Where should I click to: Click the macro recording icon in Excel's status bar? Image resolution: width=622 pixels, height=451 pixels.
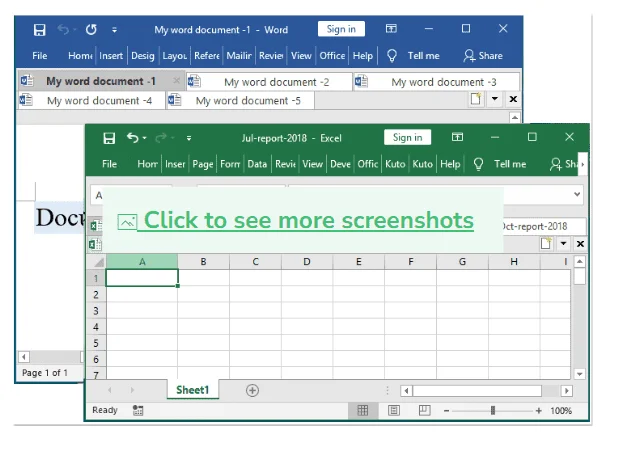click(x=138, y=411)
